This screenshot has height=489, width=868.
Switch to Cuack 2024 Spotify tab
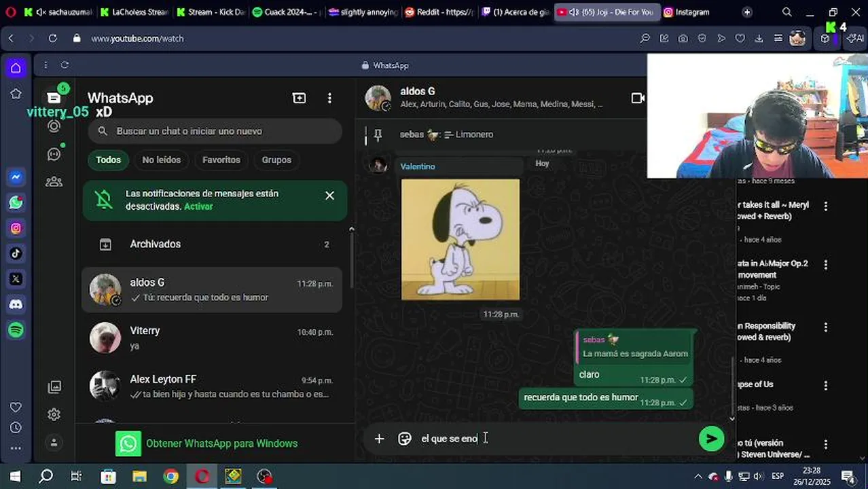[x=287, y=12]
